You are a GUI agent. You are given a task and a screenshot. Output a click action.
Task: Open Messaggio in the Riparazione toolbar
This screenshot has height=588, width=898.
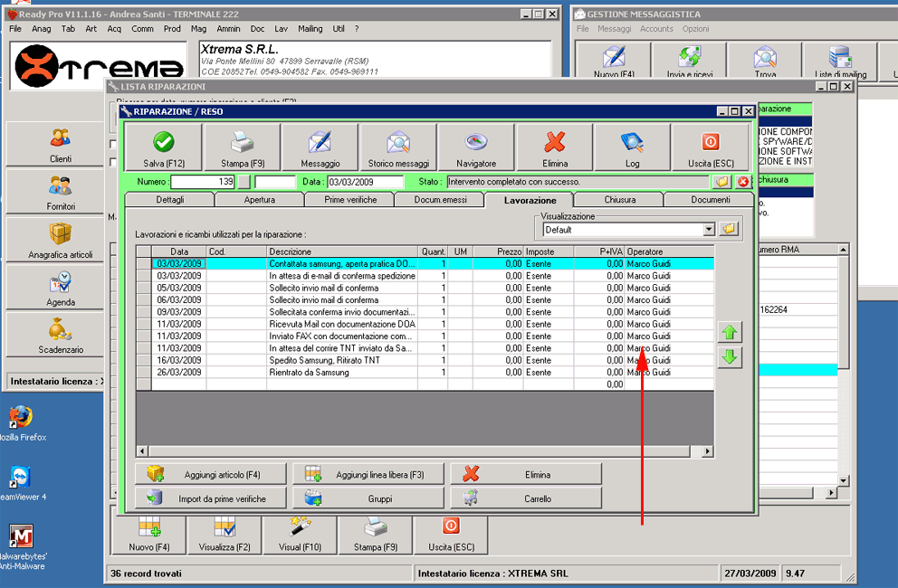320,147
